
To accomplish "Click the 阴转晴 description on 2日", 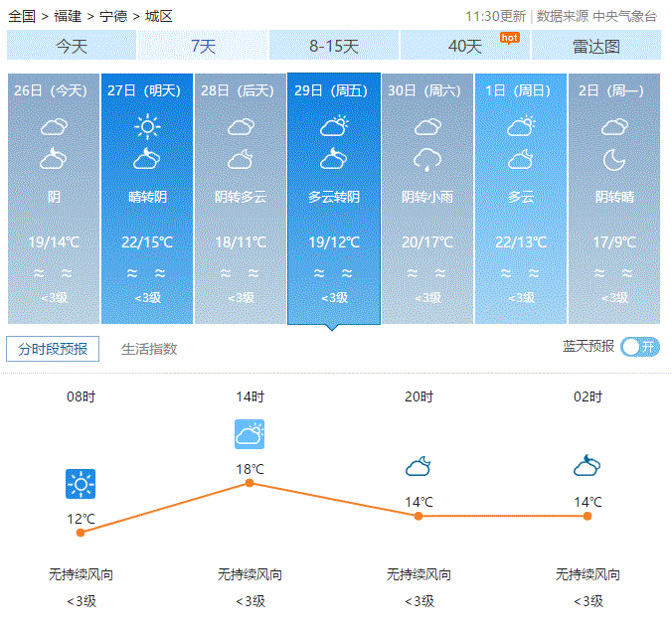I will click(x=614, y=197).
